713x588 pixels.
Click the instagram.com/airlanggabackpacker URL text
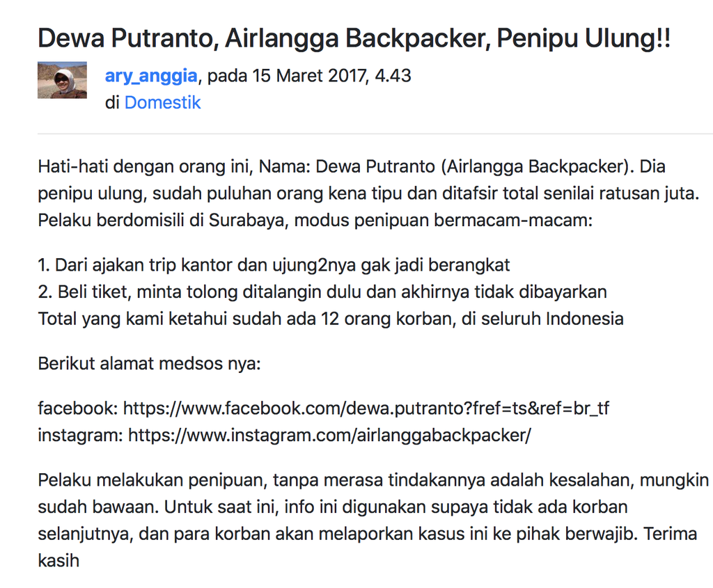(x=329, y=436)
